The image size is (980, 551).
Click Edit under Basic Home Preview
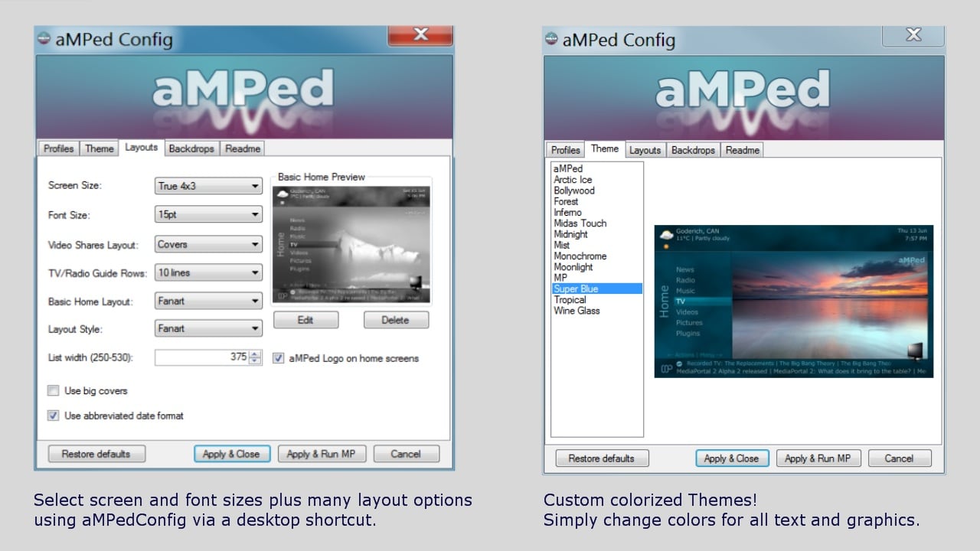pos(305,320)
